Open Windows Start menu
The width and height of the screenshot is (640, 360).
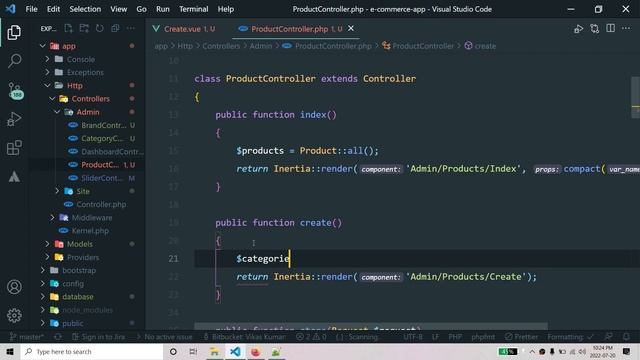pos(10,351)
